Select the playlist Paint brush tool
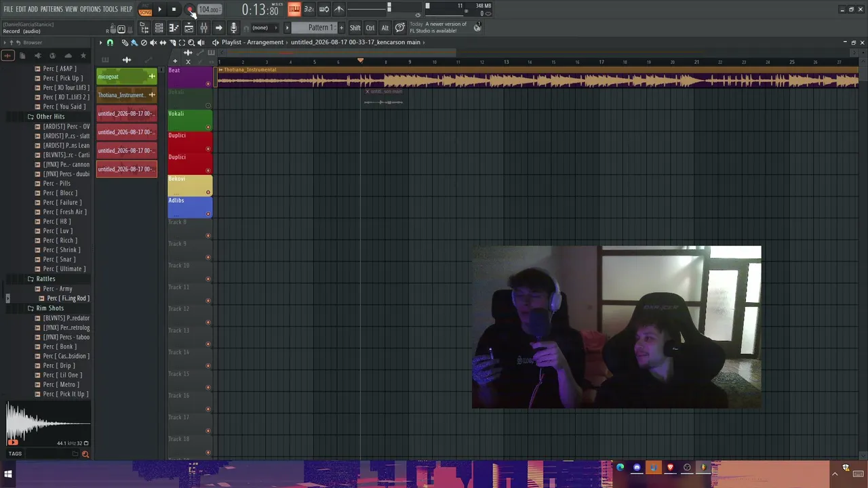 pos(134,43)
